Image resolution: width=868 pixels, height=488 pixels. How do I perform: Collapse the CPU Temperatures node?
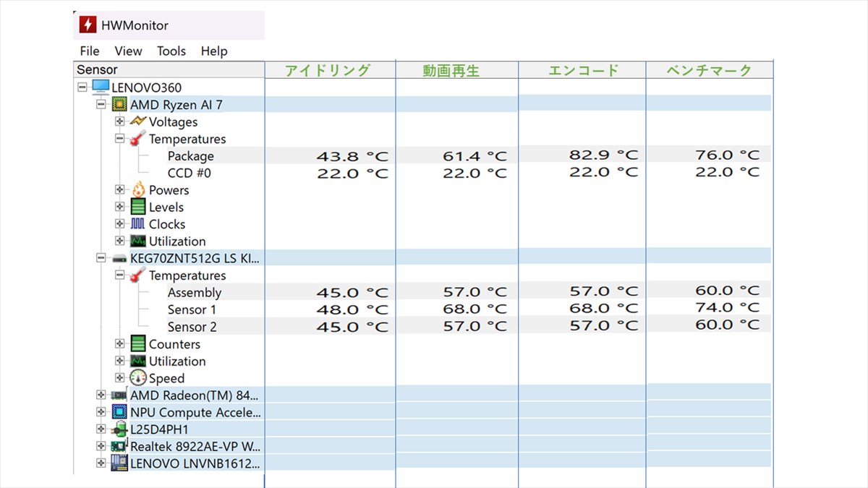coord(120,139)
